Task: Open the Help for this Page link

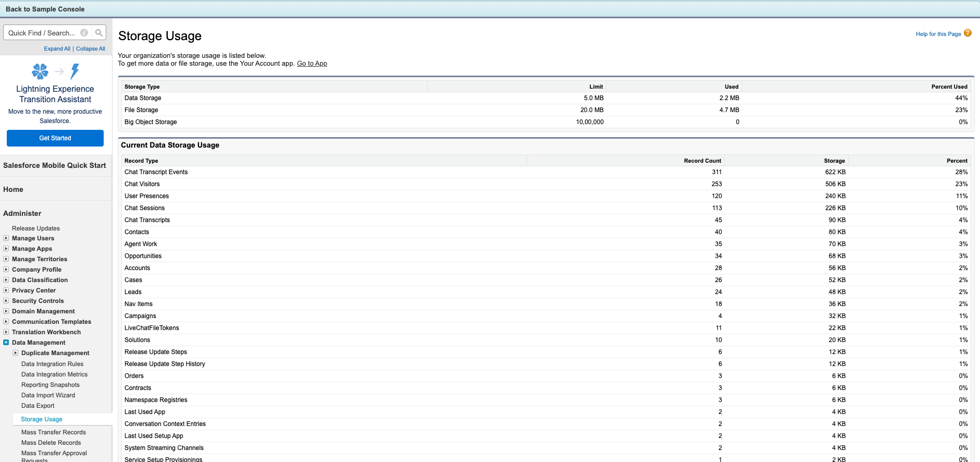Action: tap(938, 34)
